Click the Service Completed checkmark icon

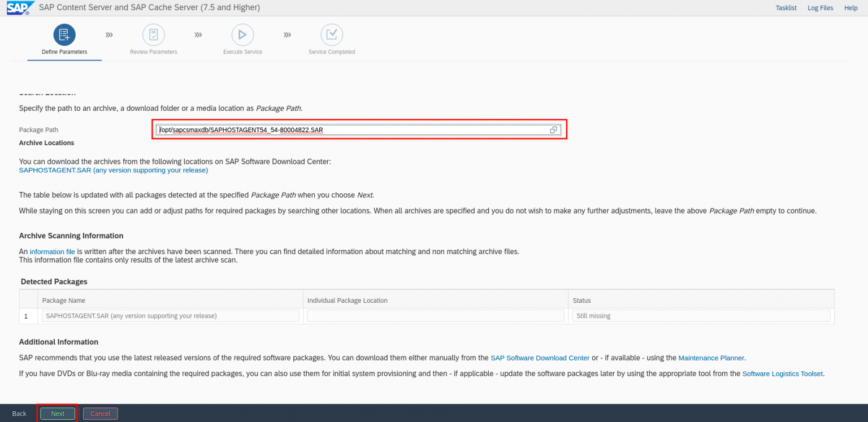click(332, 35)
